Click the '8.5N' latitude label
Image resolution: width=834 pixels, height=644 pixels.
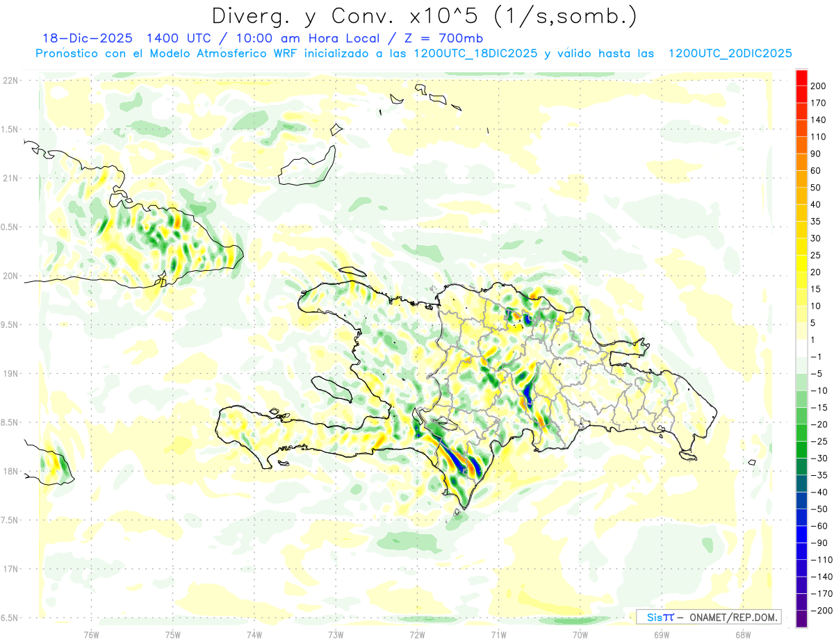pyautogui.click(x=10, y=422)
